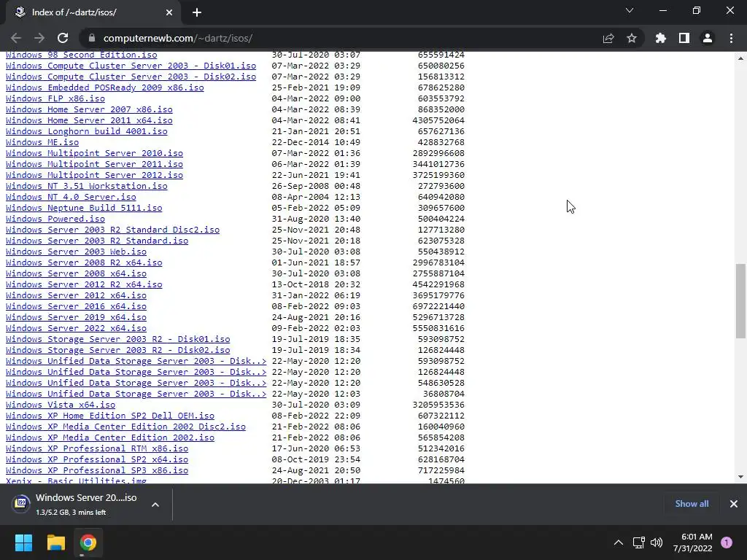This screenshot has width=747, height=560.
Task: Click Windows Server 2012 R2 x64.iso
Action: (x=84, y=284)
